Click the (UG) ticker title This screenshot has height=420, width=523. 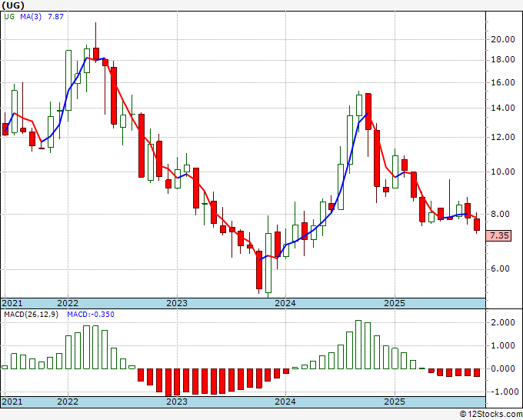click(x=15, y=5)
